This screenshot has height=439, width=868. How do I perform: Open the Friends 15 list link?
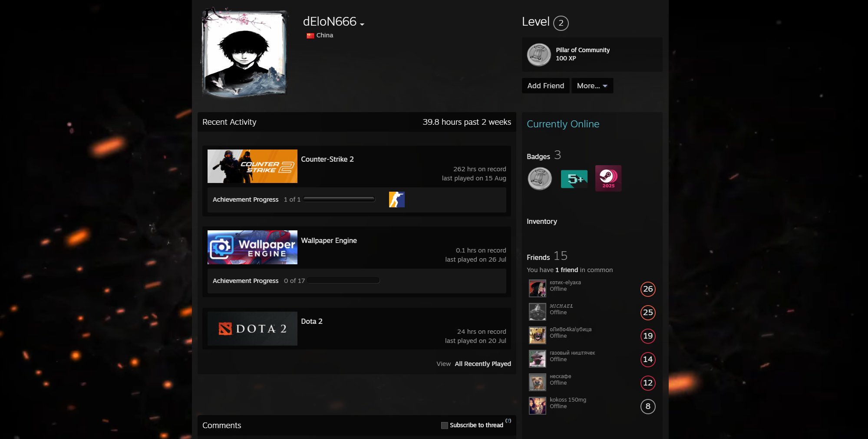click(547, 256)
